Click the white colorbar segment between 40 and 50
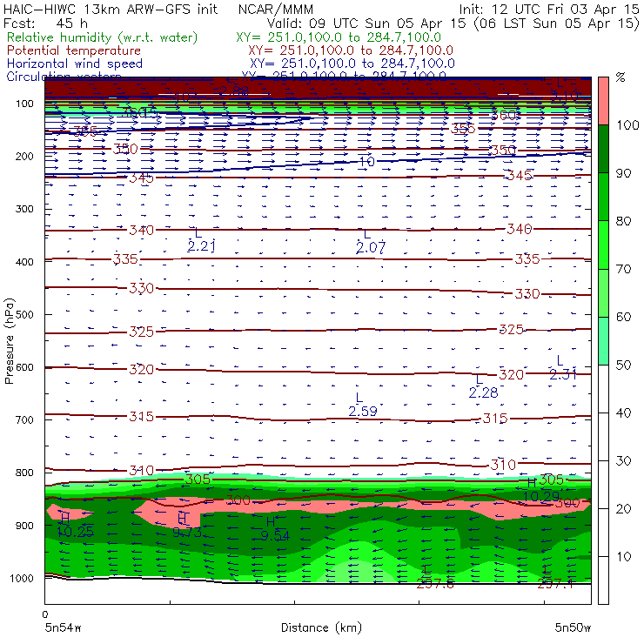Image resolution: width=644 pixels, height=644 pixels. tap(603, 389)
